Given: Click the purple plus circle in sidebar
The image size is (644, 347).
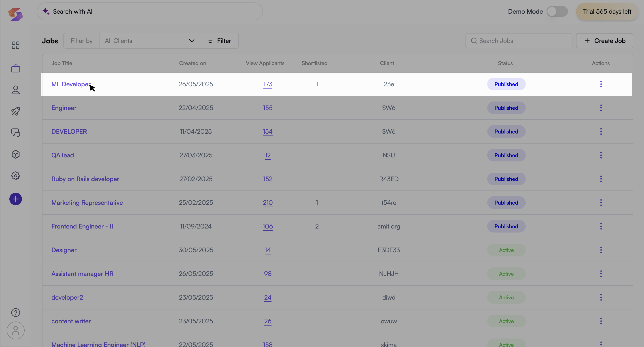Looking at the screenshot, I should [15, 199].
